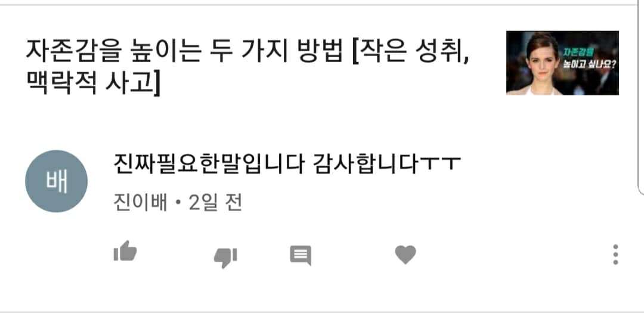This screenshot has height=313, width=644.
Task: Click title's second line 맥락적 사고]
Action: [x=93, y=83]
